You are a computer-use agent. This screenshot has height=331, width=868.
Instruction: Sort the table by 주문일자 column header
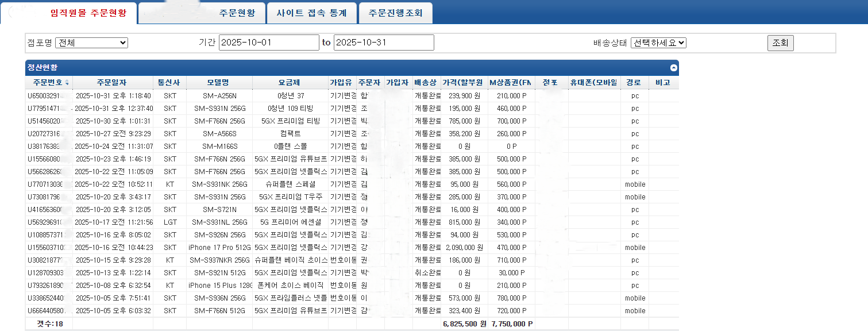[112, 83]
